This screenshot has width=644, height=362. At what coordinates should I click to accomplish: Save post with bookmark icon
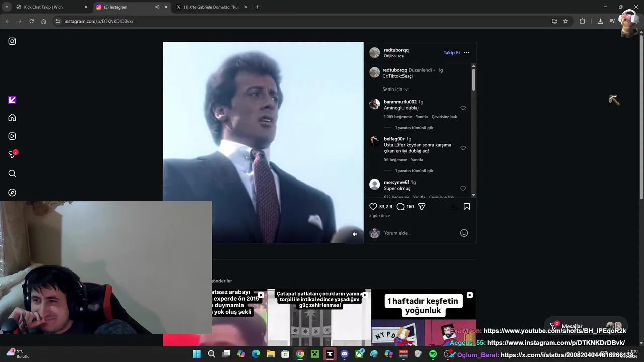(467, 206)
